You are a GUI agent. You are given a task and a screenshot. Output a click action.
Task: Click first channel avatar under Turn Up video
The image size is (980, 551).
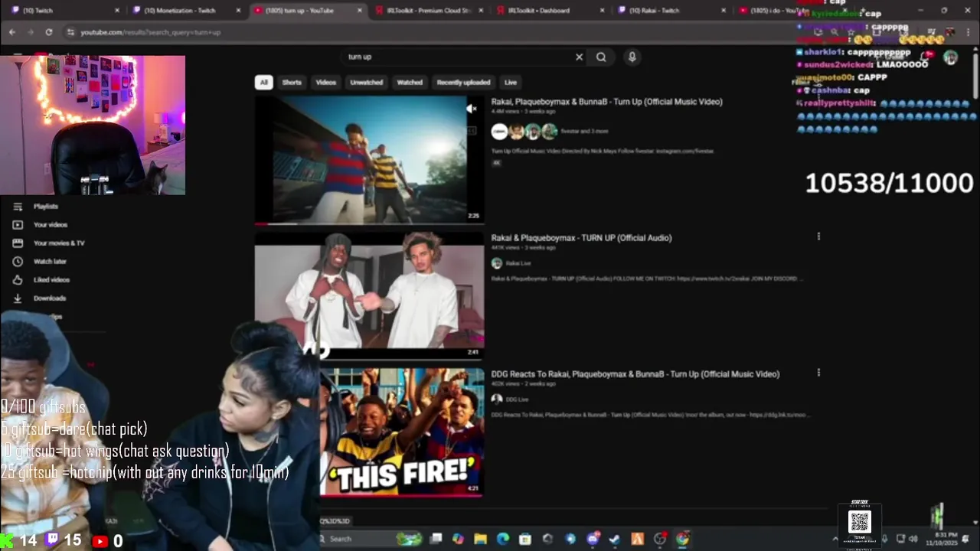click(499, 132)
